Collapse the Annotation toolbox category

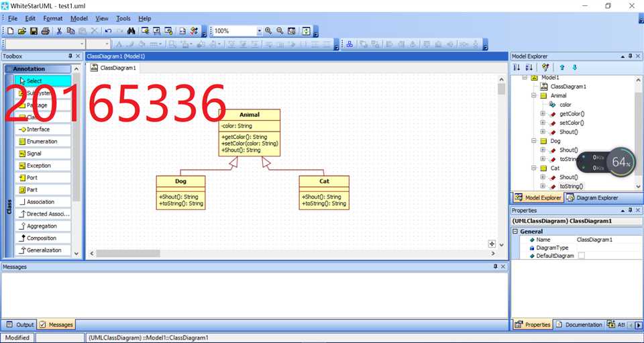(x=38, y=69)
